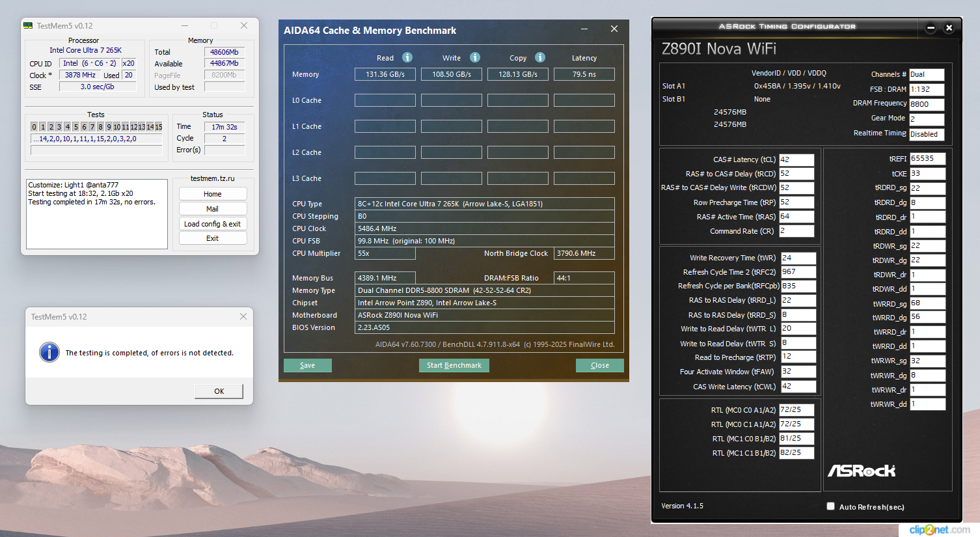Select the Command Rate (CR) field
Image resolution: width=980 pixels, height=537 pixels.
tap(797, 231)
